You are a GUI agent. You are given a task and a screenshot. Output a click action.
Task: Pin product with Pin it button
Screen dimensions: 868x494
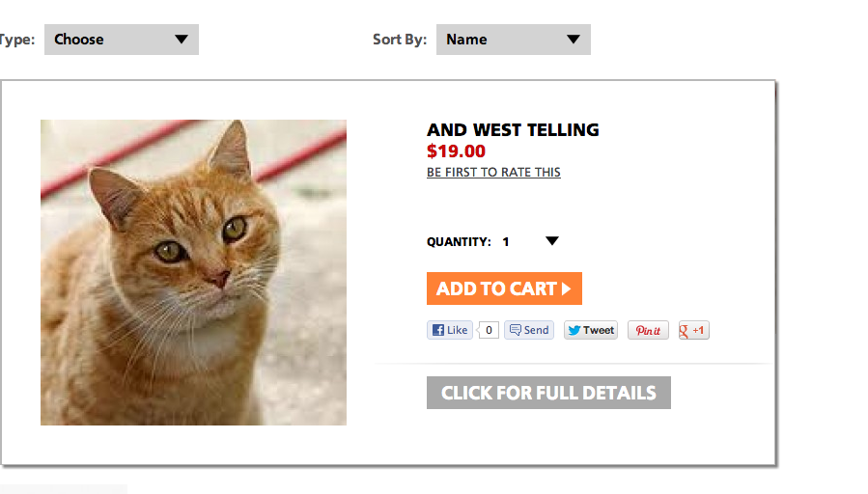(x=648, y=330)
